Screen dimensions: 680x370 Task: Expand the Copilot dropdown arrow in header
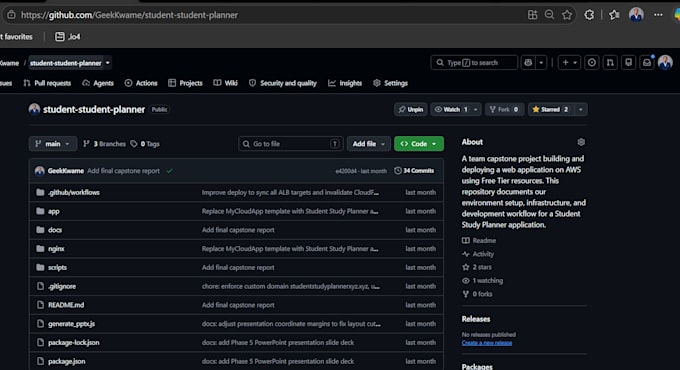tap(541, 62)
